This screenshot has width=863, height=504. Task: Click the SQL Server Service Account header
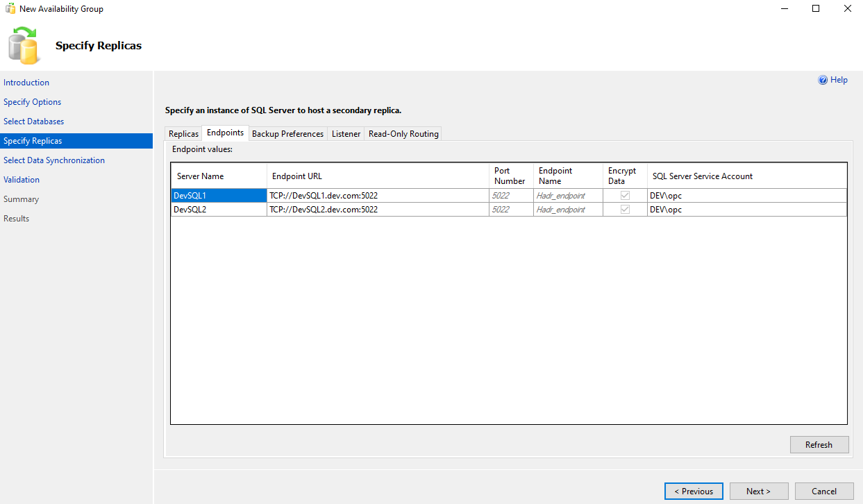[x=747, y=176]
